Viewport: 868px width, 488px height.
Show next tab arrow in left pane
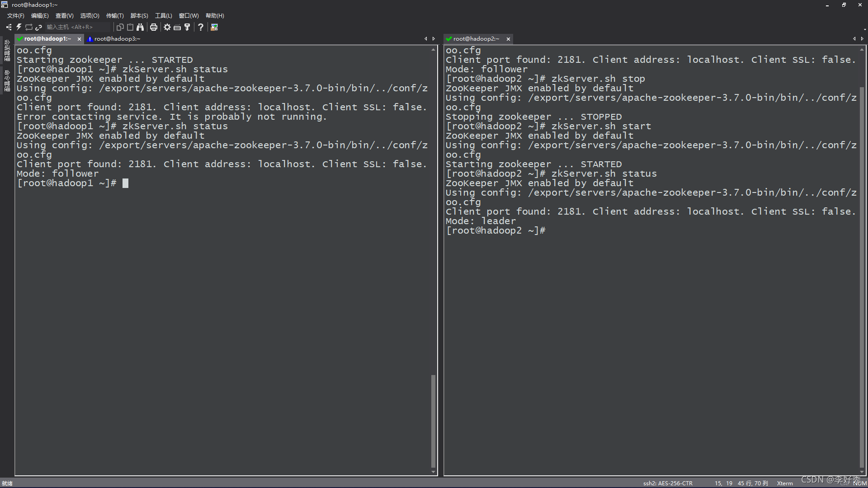(x=434, y=39)
